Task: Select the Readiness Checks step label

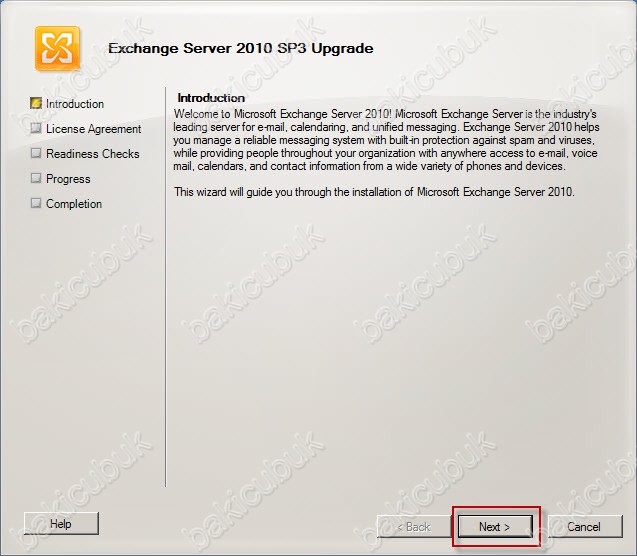Action: [x=93, y=154]
